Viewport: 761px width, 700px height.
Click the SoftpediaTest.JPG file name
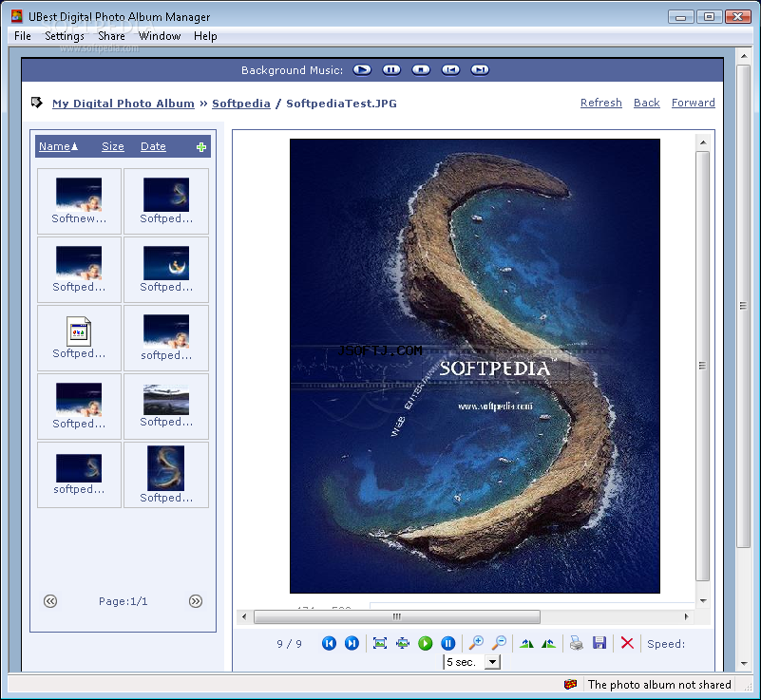click(341, 104)
